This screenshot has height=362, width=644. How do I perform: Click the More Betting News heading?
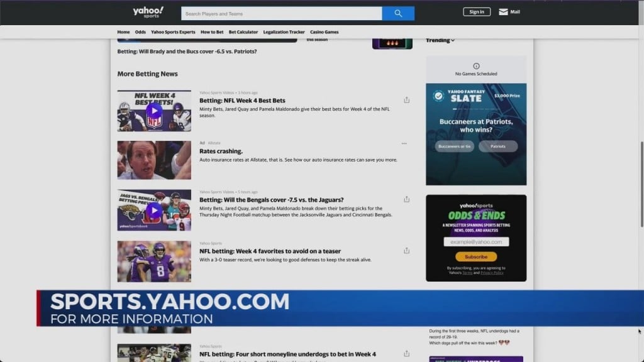coord(147,74)
